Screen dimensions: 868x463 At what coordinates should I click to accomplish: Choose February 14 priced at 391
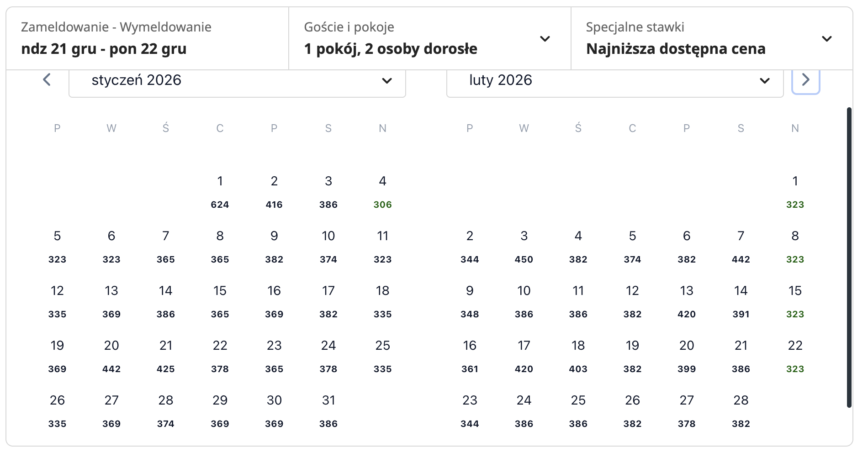741,300
